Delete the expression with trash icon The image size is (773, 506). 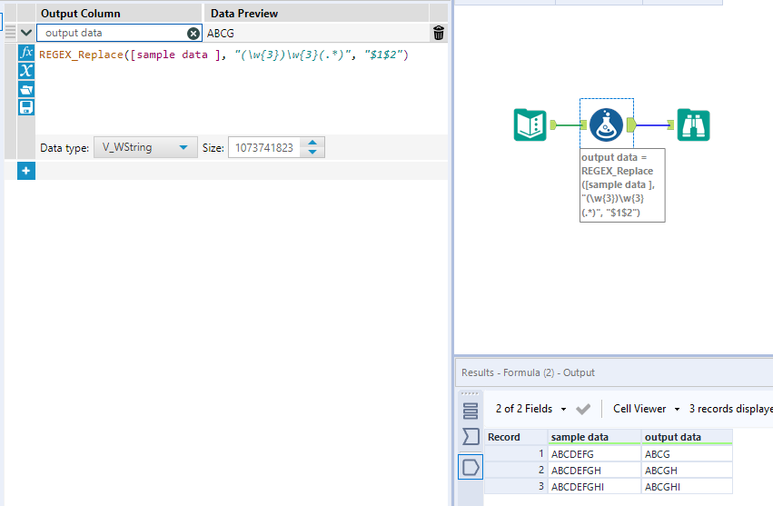pos(438,33)
